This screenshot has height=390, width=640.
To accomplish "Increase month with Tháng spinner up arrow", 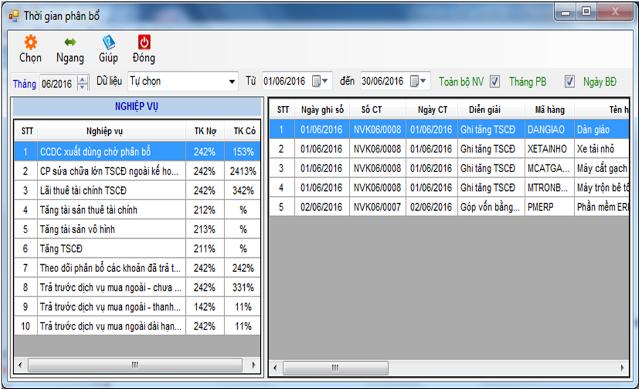I will point(82,79).
